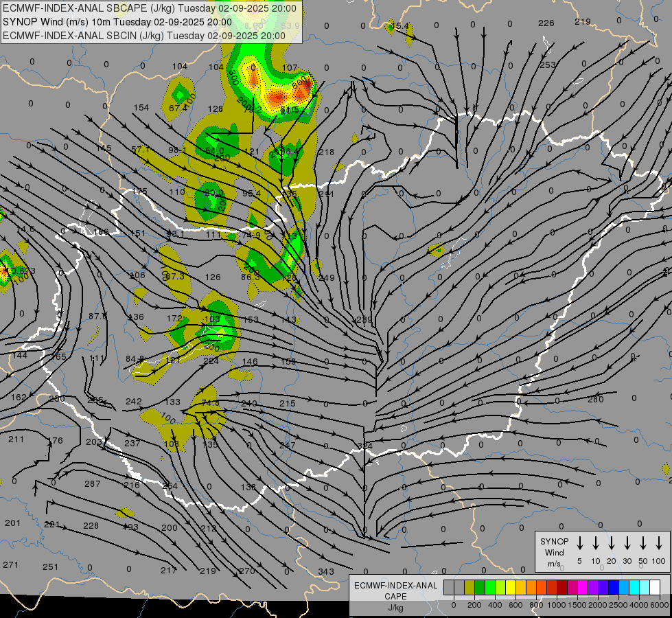The width and height of the screenshot is (672, 618).
Task: Click the map value 218
Action: coord(326,152)
